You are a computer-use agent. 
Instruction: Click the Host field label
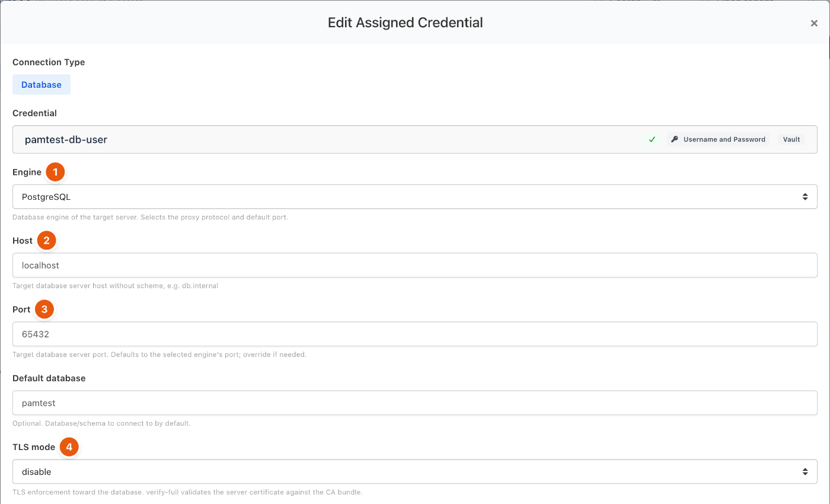(23, 241)
